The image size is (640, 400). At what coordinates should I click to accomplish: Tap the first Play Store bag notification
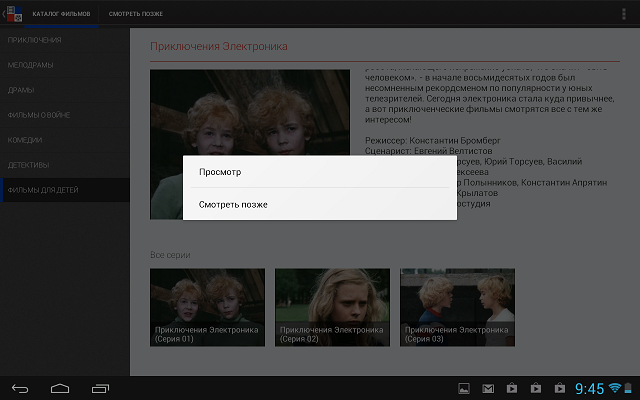click(512, 388)
